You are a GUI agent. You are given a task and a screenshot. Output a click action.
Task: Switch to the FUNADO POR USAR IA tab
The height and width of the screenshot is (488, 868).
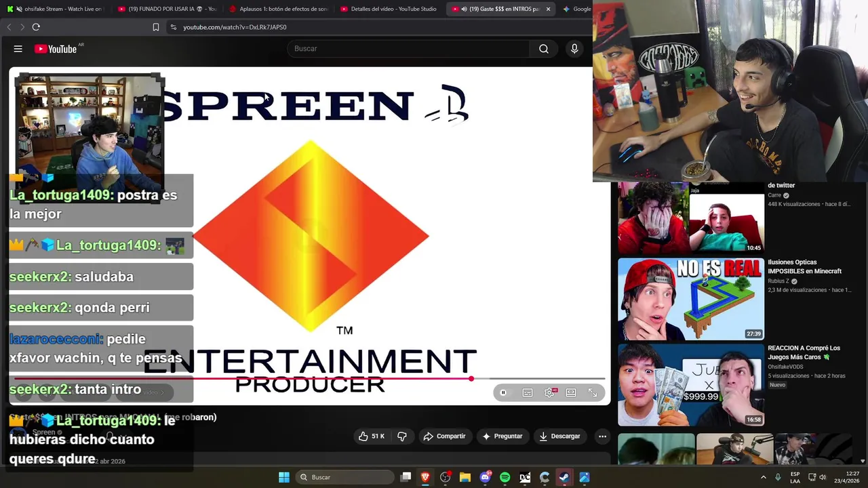click(x=166, y=9)
